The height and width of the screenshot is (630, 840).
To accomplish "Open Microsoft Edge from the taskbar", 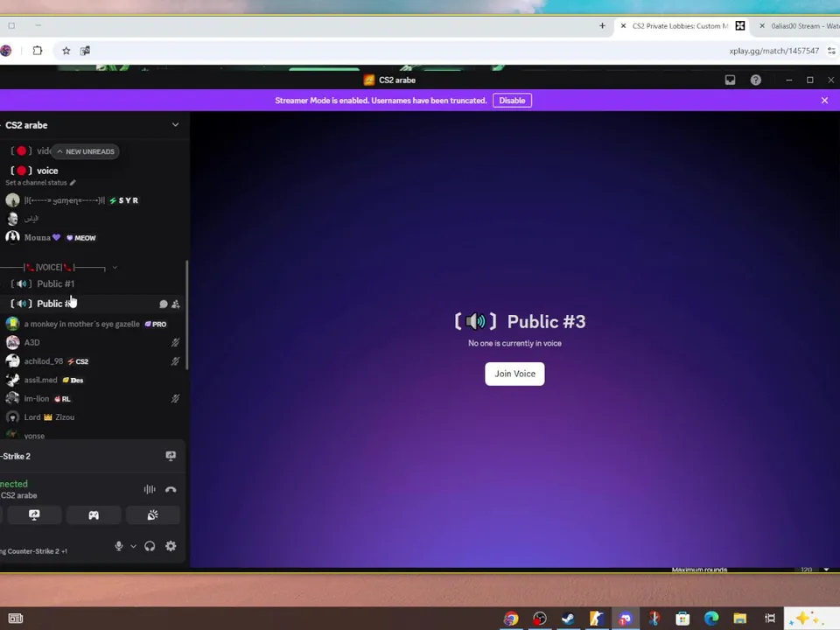I will 710,619.
